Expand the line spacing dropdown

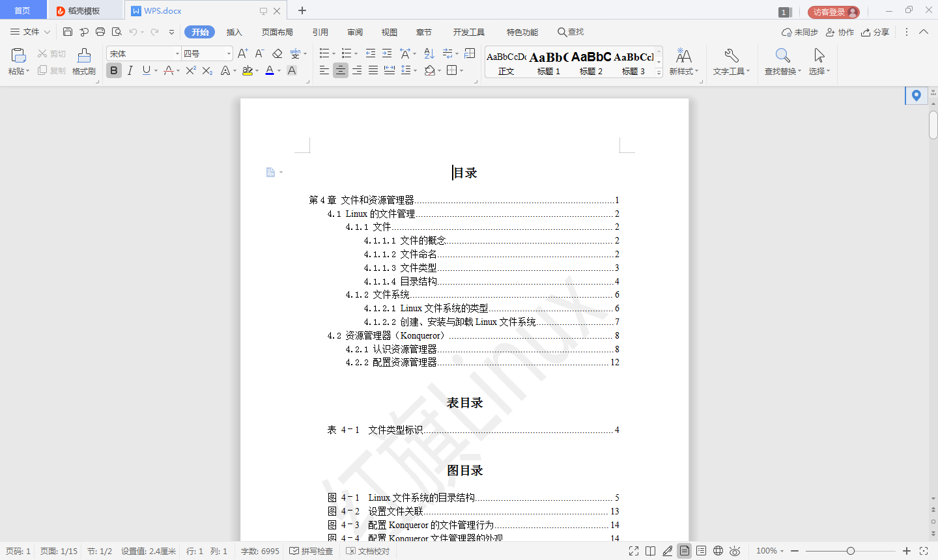(416, 71)
